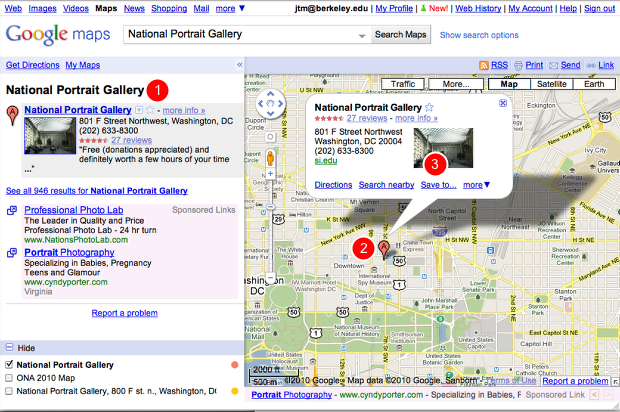Switch to Earth view
620x412 pixels.
594,84
